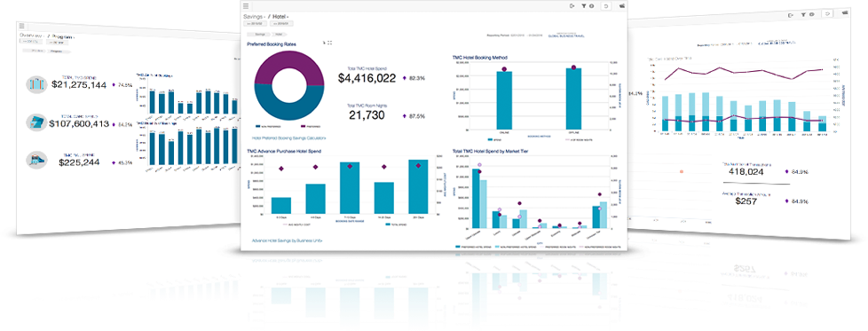The width and height of the screenshot is (868, 331).
Task: Click the suitcase icon beside $21,275,144
Action: click(36, 84)
